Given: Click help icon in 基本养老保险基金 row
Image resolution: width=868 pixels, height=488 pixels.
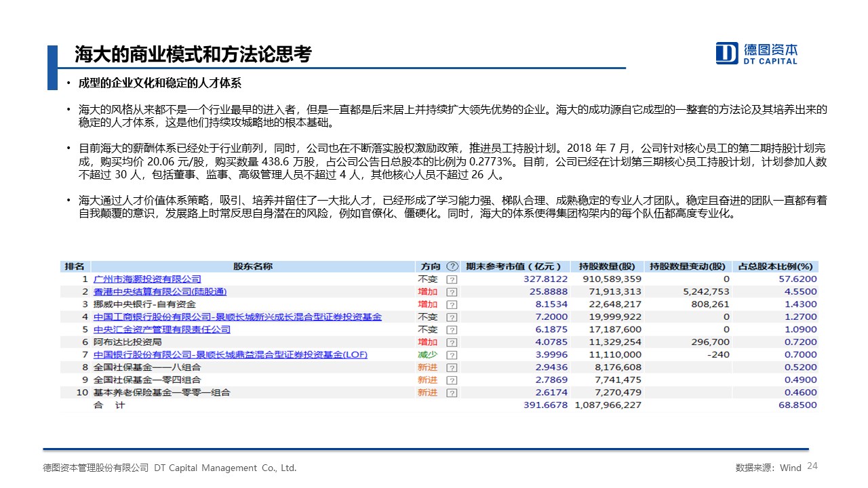Looking at the screenshot, I should pyautogui.click(x=452, y=392).
